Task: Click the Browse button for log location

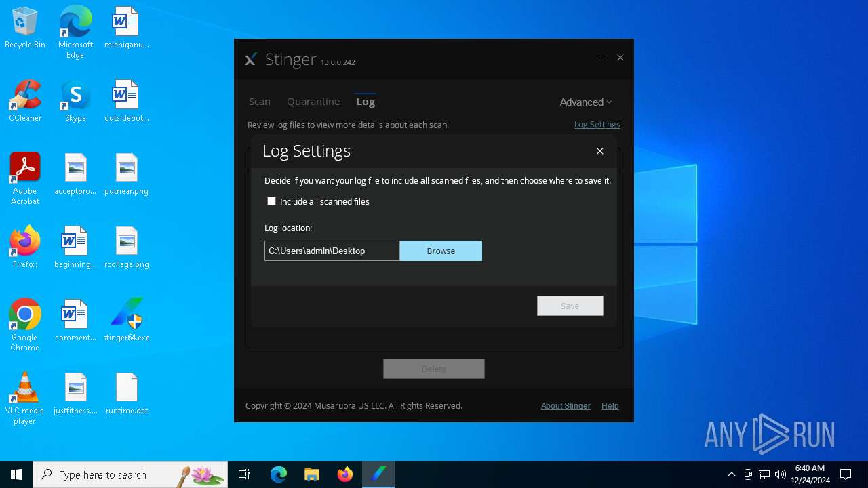Action: [x=441, y=251]
